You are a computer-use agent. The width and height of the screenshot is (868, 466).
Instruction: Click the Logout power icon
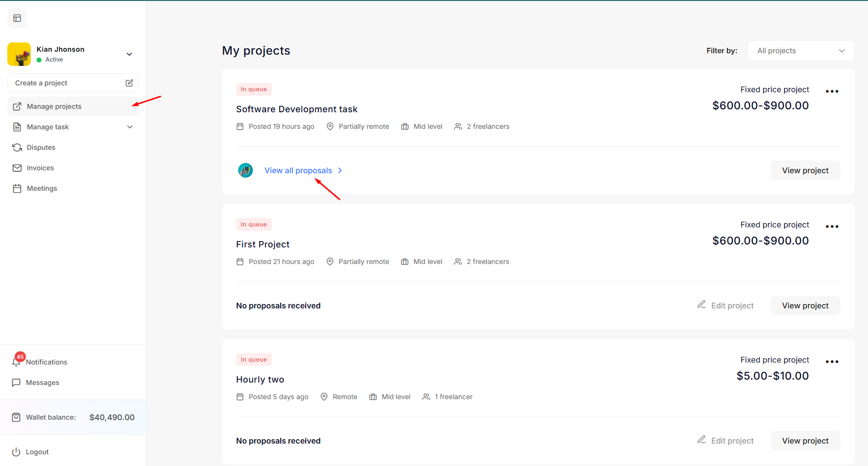click(x=16, y=452)
